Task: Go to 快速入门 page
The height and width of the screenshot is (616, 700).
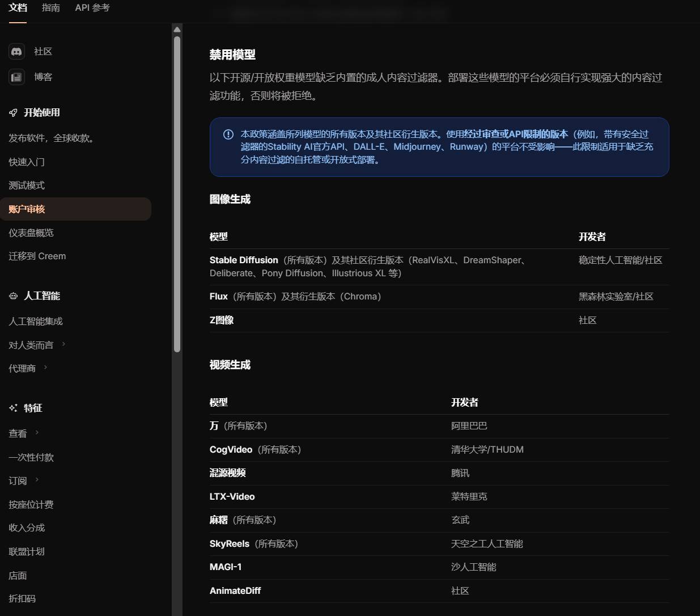Action: pos(27,162)
